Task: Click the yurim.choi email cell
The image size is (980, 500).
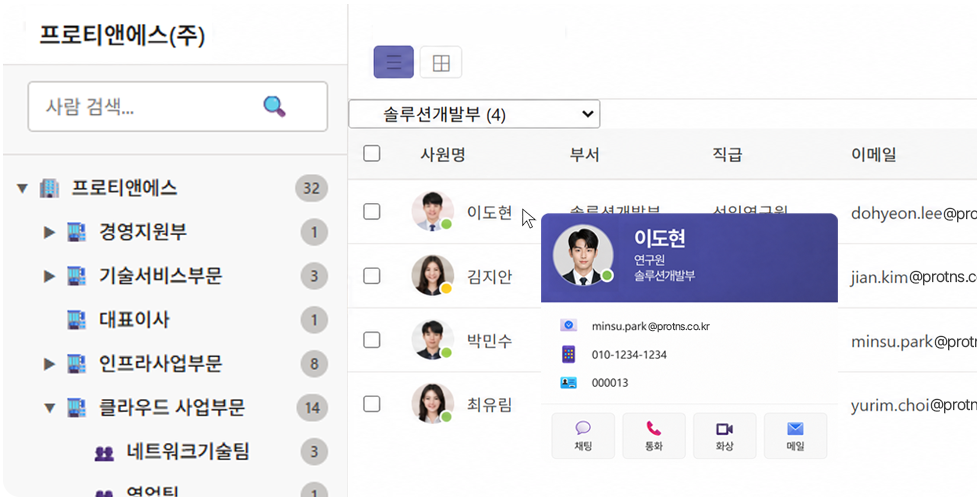Action: click(913, 406)
